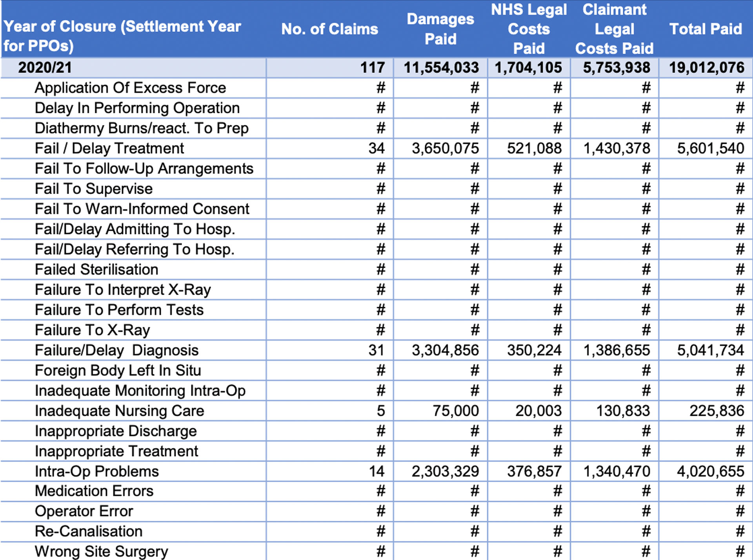Click total paid value 5,601,540
753x560 pixels.
click(711, 148)
